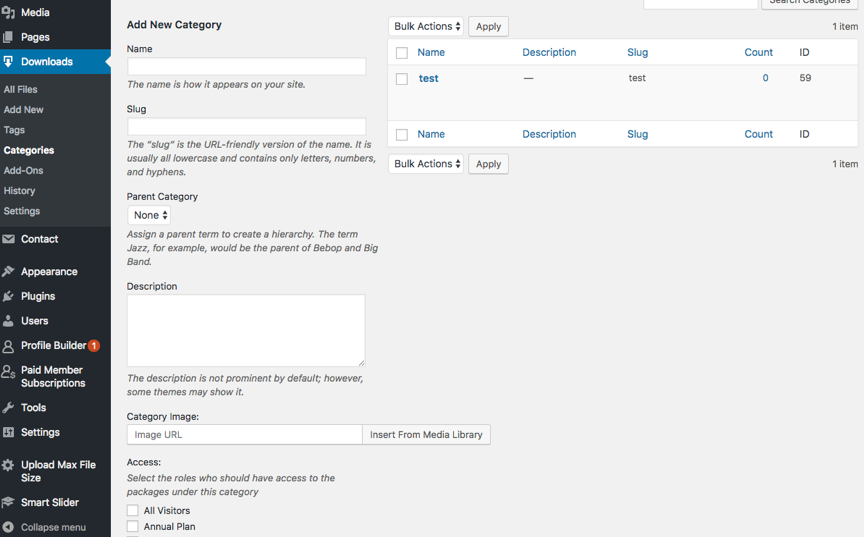Open the test category link
Screen dimensions: 864x537
428,78
